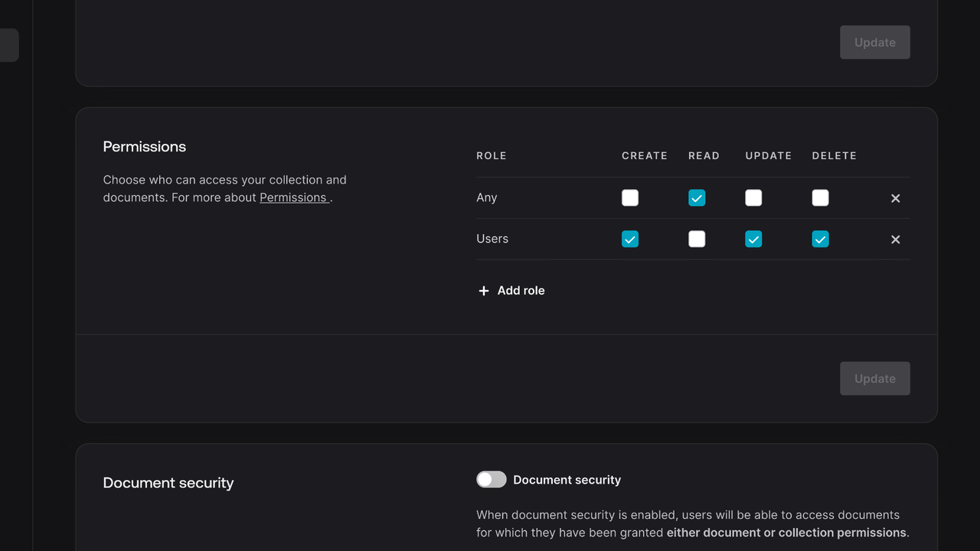Open the Permissions documentation link
The width and height of the screenshot is (980, 551).
coord(294,197)
